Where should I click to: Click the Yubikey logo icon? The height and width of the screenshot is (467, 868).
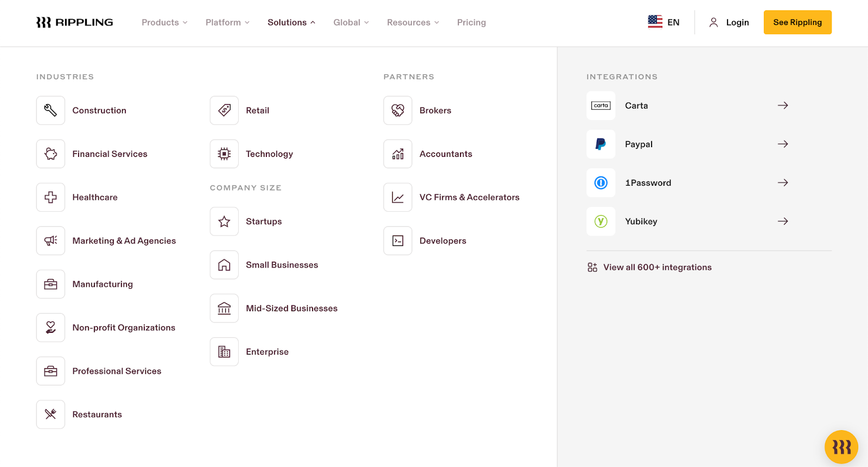pyautogui.click(x=601, y=221)
